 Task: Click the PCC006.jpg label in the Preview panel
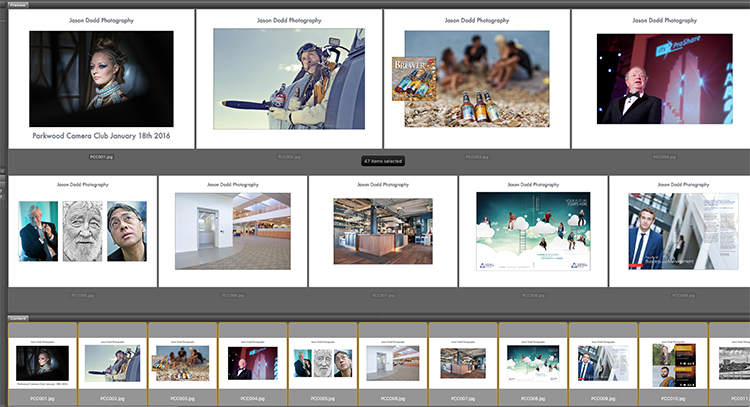233,296
